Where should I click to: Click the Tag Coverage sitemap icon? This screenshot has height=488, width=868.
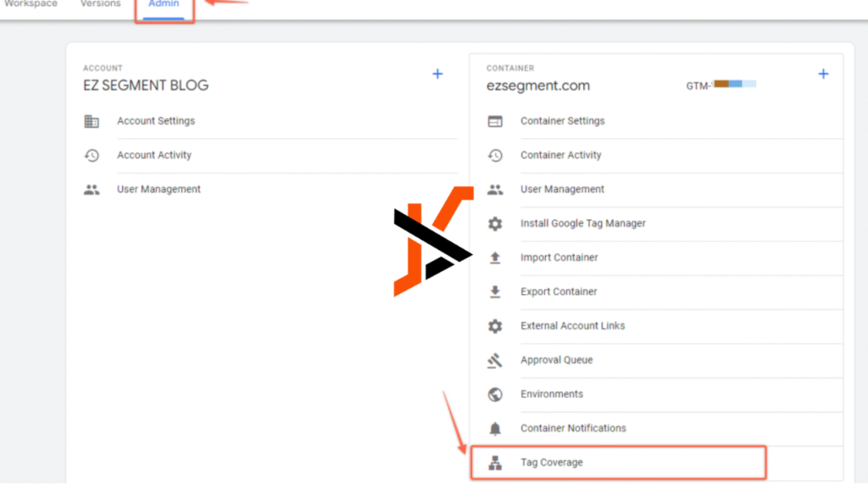tap(495, 463)
